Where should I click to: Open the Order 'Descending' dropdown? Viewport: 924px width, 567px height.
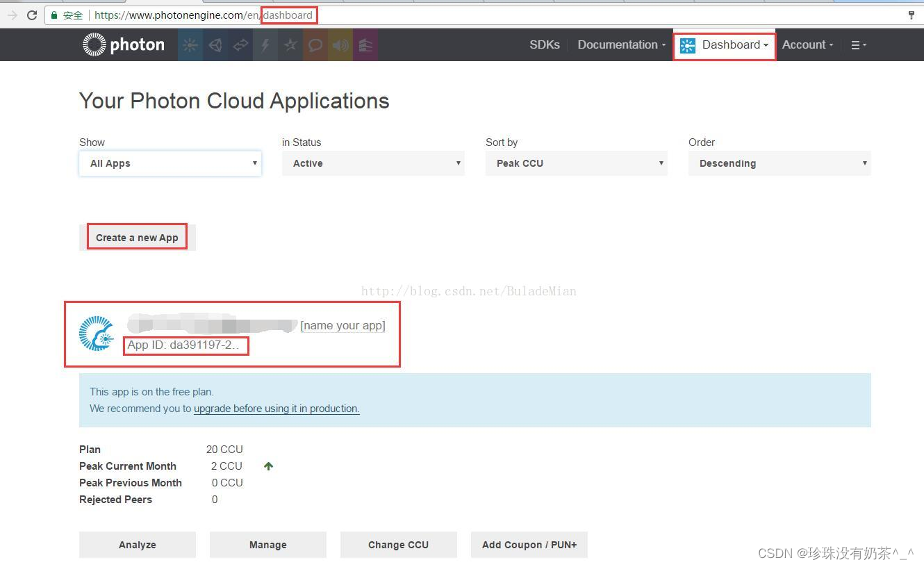(x=779, y=163)
